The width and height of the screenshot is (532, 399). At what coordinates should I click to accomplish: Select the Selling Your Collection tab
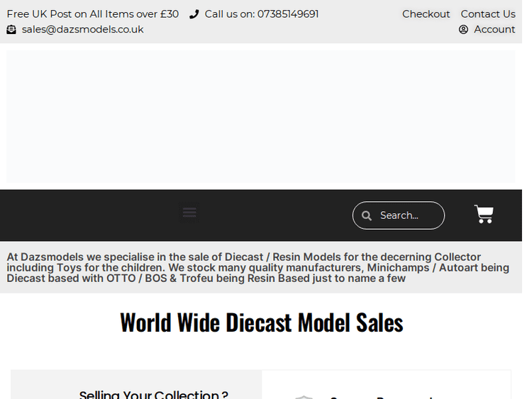[x=153, y=393]
